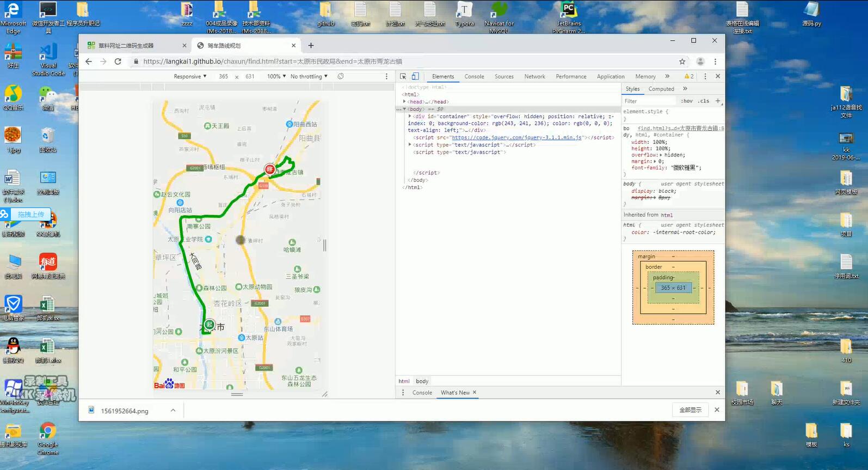Screen dimensions: 868x470
Task: Open the drawer three-dot menu
Action: point(403,393)
